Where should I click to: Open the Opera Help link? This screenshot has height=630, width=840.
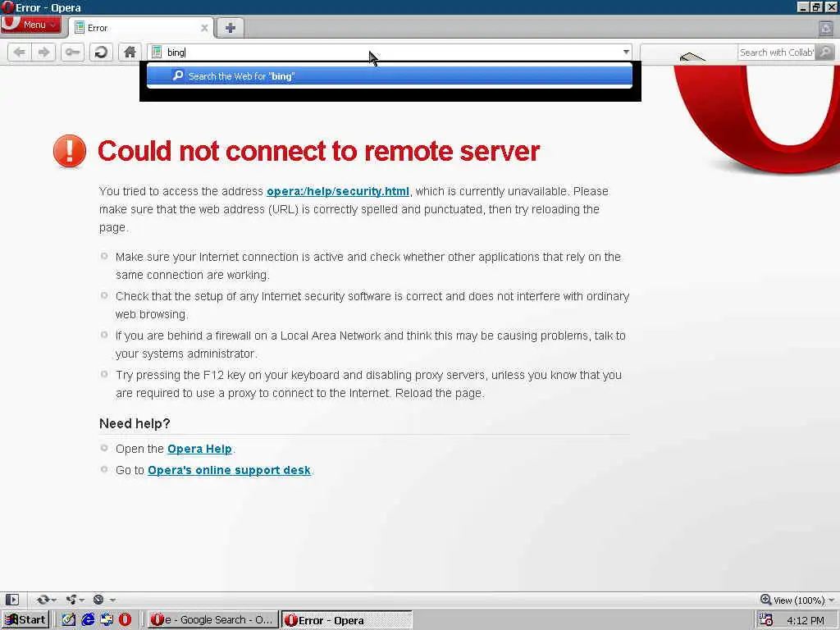(199, 449)
